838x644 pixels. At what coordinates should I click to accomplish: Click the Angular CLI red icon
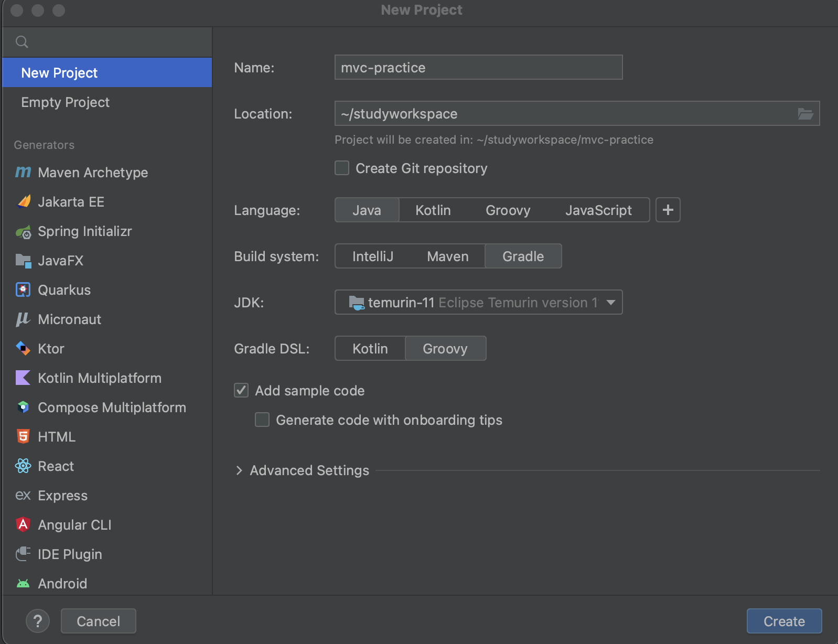click(23, 524)
